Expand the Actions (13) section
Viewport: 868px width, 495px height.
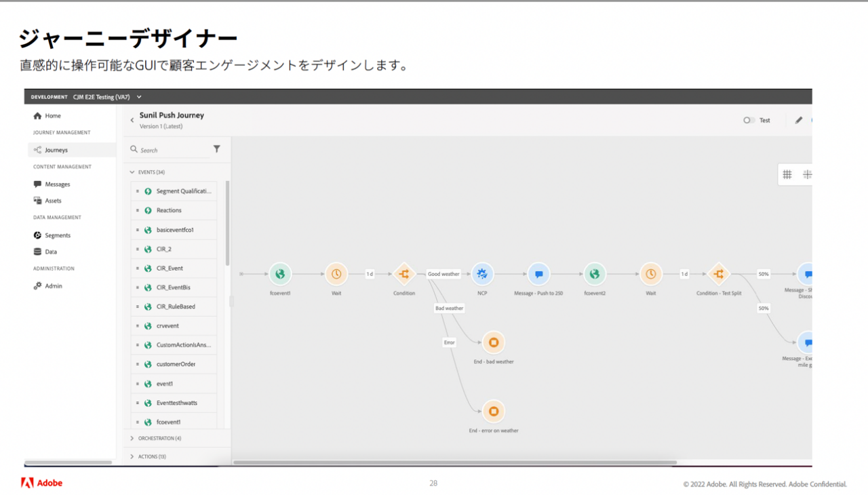(132, 457)
